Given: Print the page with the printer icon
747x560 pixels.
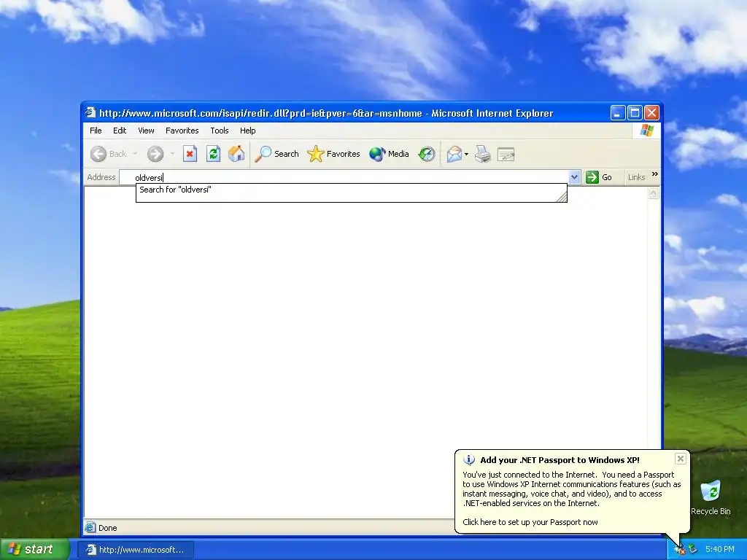Looking at the screenshot, I should click(483, 154).
